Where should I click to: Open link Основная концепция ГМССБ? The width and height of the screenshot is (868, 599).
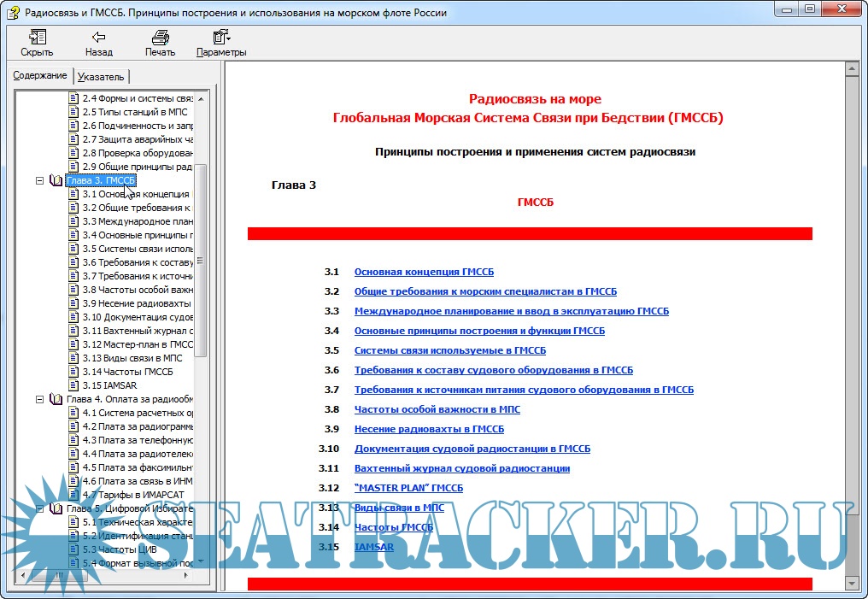(424, 272)
